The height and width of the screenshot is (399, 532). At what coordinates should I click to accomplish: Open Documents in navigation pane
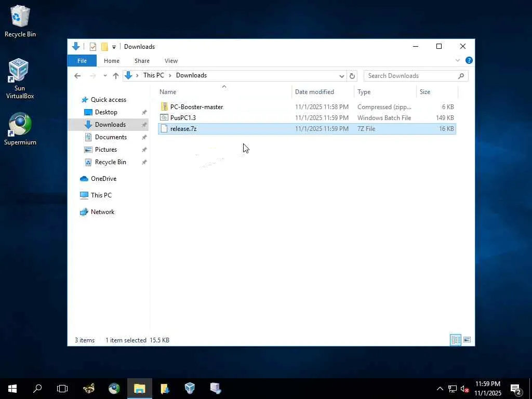click(x=111, y=137)
